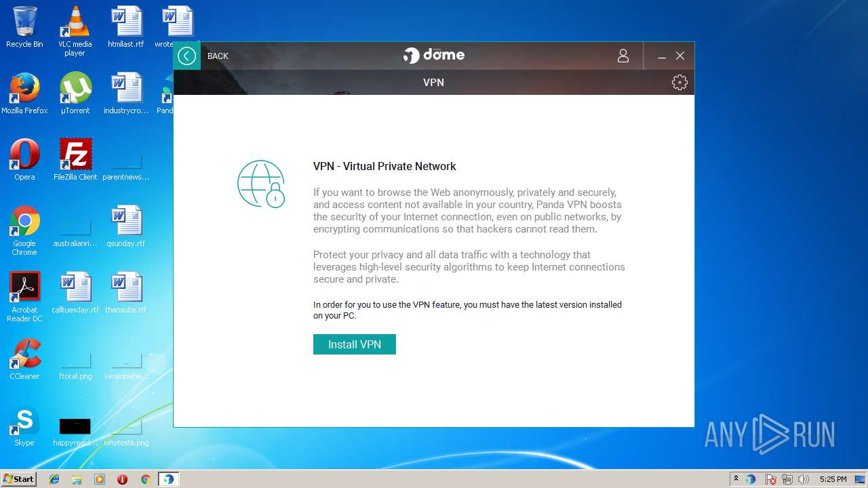
Task: Launch Acrobat Reader DC shortcut
Action: coord(24,297)
